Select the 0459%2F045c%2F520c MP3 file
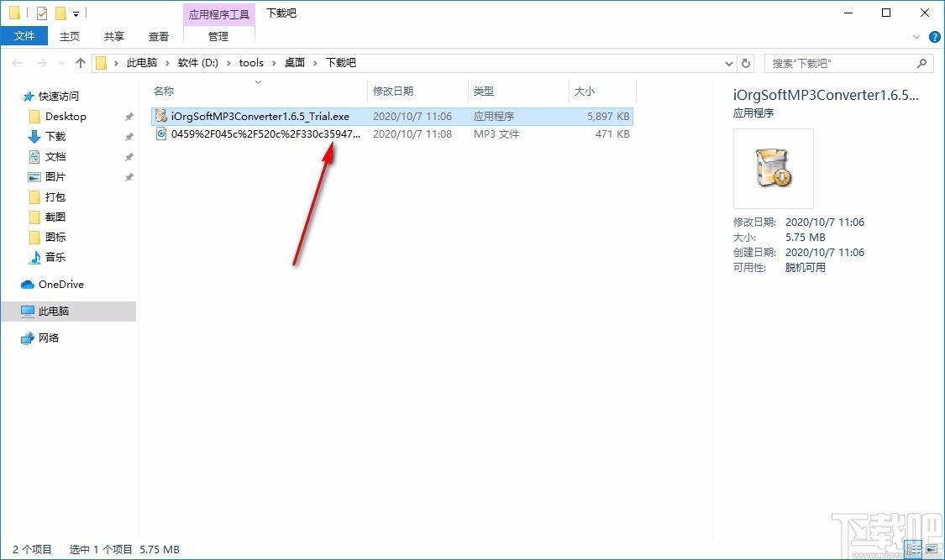This screenshot has height=560, width=945. pyautogui.click(x=391, y=133)
